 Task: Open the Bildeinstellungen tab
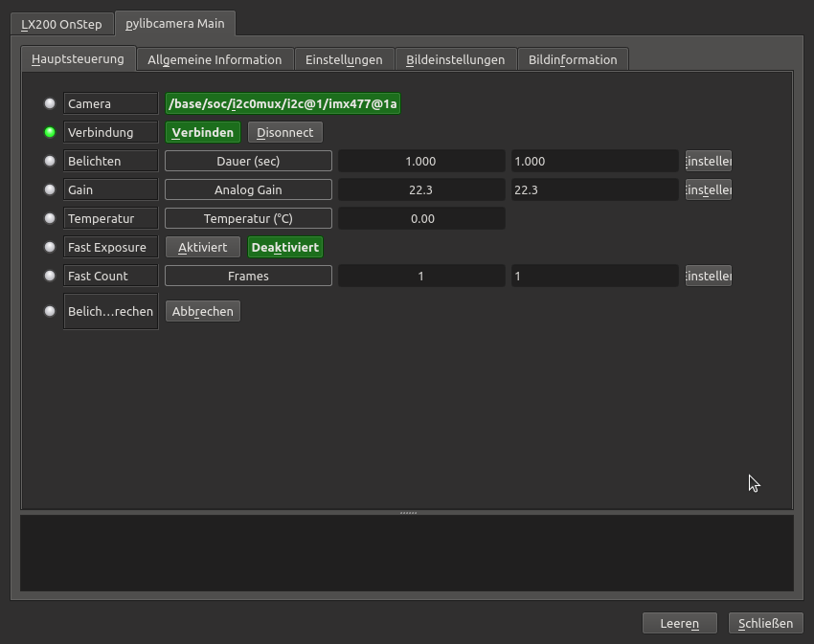455,59
